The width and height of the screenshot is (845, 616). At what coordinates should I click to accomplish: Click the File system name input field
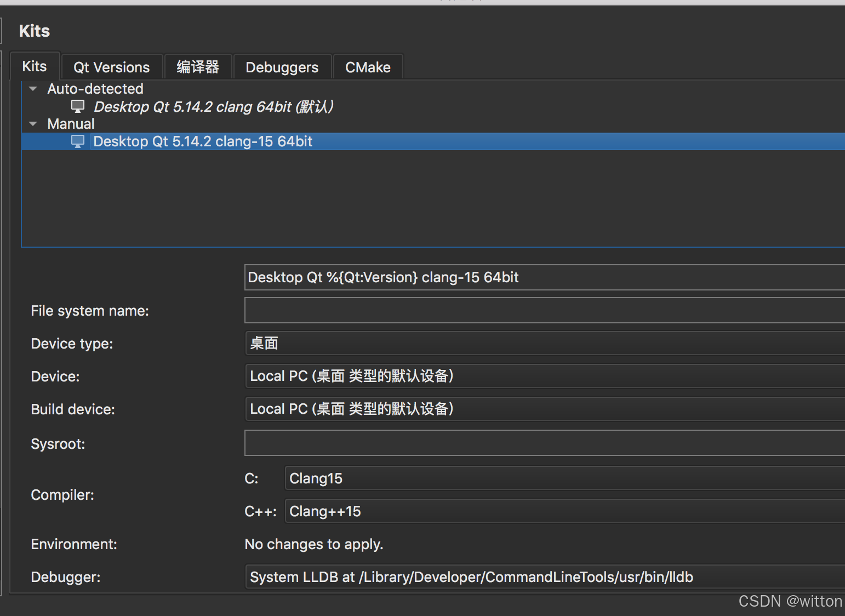pyautogui.click(x=543, y=311)
